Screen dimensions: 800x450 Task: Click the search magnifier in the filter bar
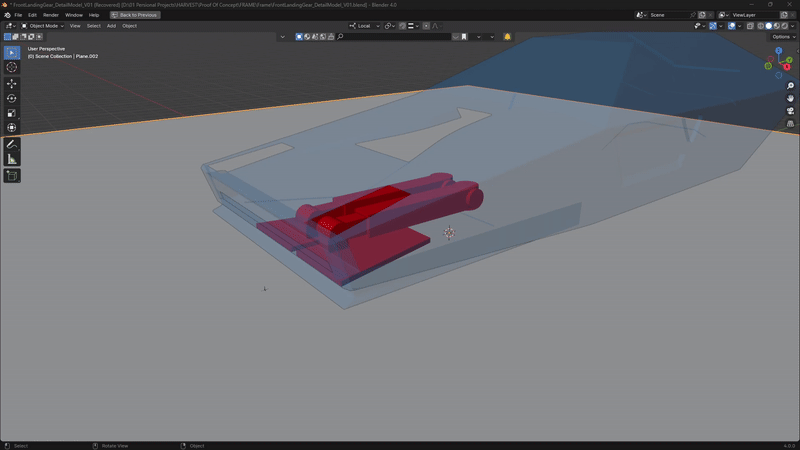(x=340, y=37)
